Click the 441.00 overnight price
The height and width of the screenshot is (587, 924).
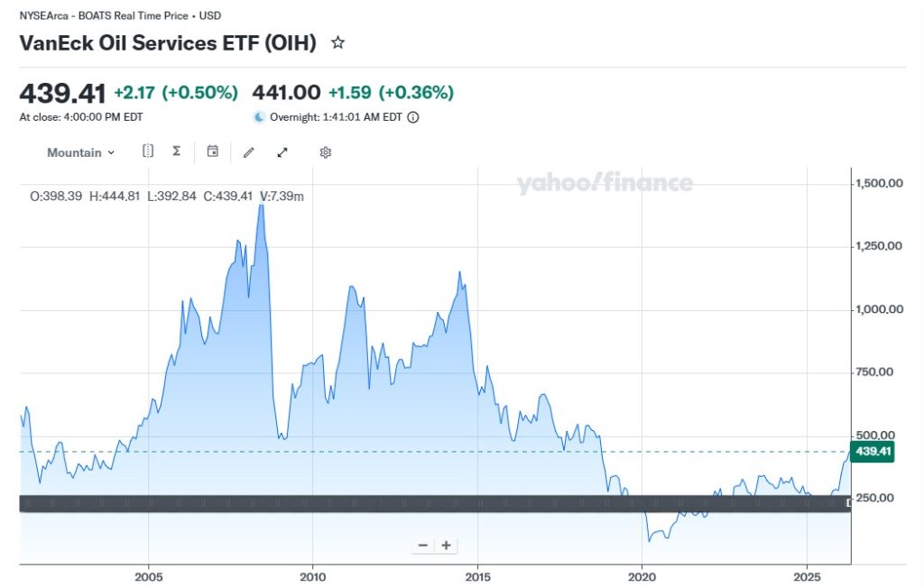[286, 92]
